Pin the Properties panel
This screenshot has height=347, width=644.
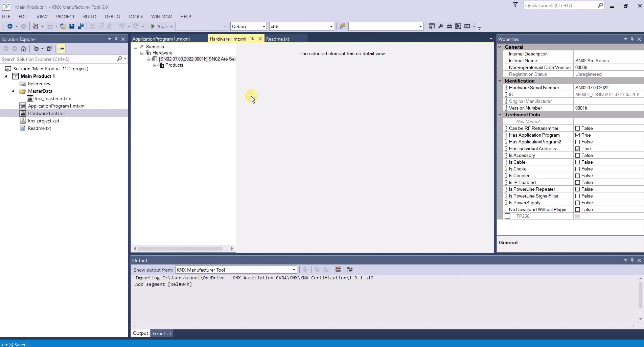[x=632, y=39]
